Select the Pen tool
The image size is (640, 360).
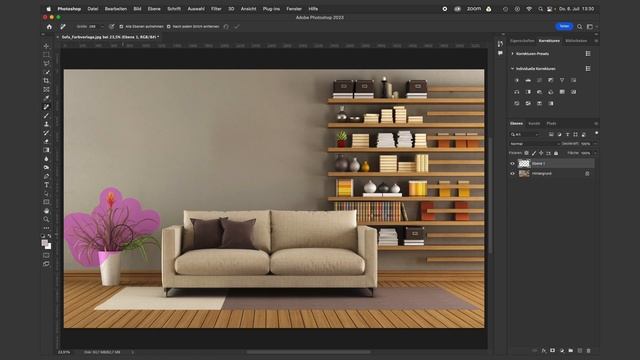click(46, 176)
